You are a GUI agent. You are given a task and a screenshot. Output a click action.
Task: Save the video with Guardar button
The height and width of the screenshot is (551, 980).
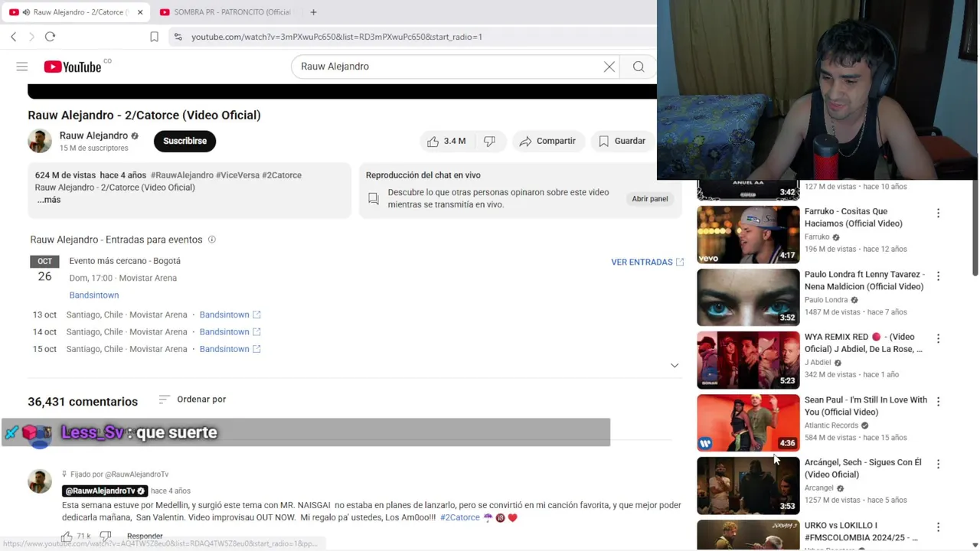[x=622, y=141]
